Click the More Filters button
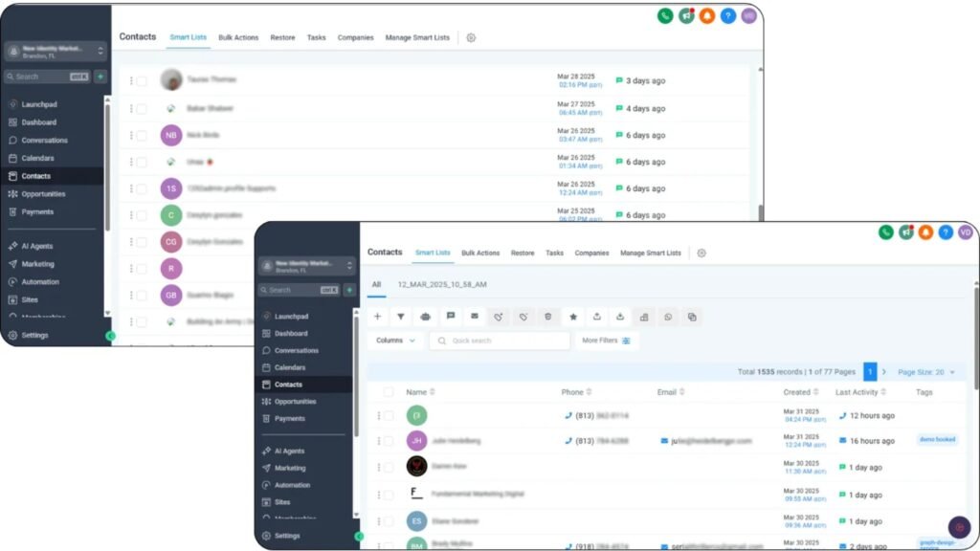The width and height of the screenshot is (980, 551). click(607, 341)
